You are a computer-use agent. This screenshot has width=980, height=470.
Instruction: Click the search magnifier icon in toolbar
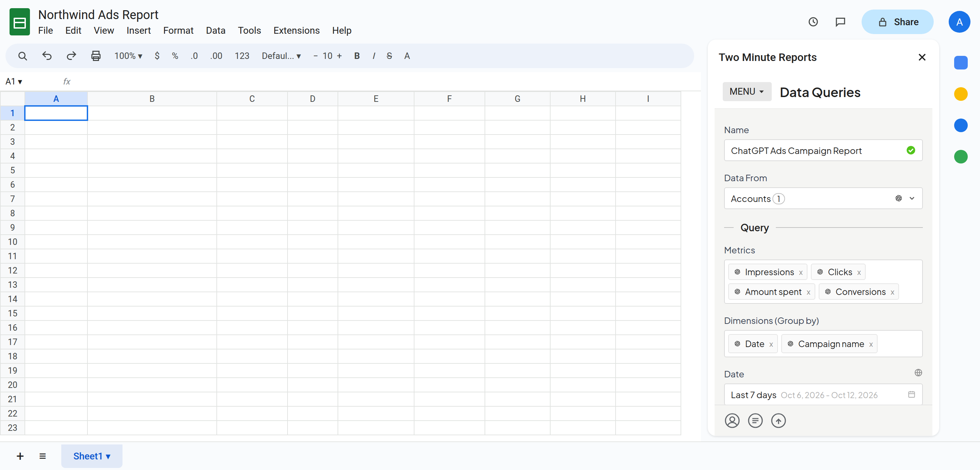pos(22,56)
